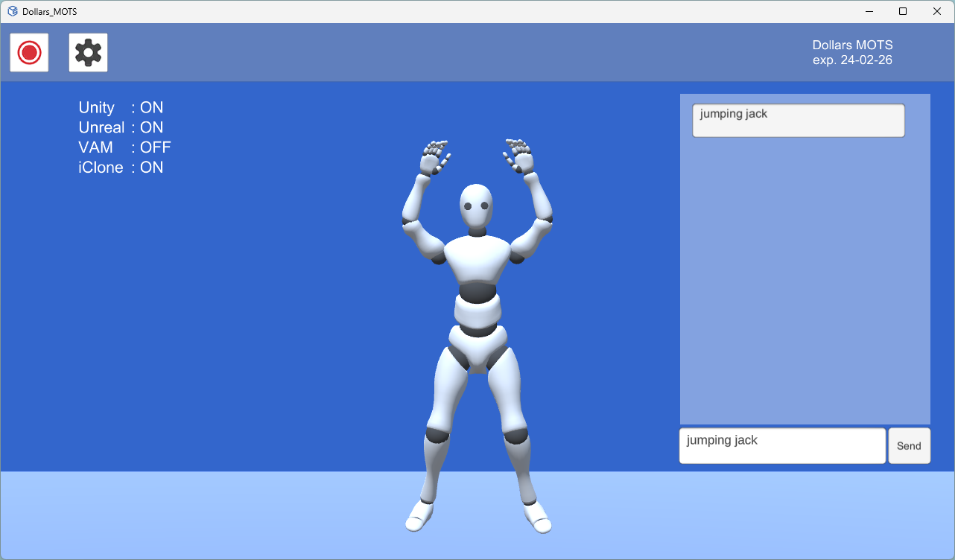The width and height of the screenshot is (955, 560).
Task: Click the Dollars_MOTS window title text
Action: [49, 11]
